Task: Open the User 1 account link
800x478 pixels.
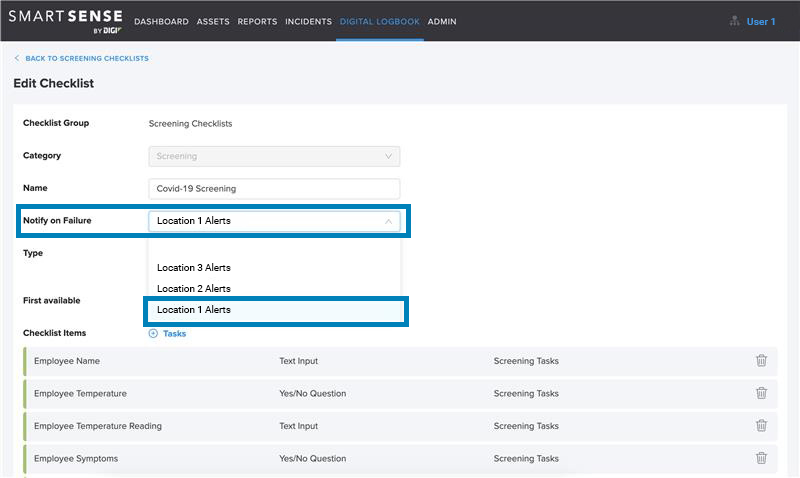Action: 761,21
